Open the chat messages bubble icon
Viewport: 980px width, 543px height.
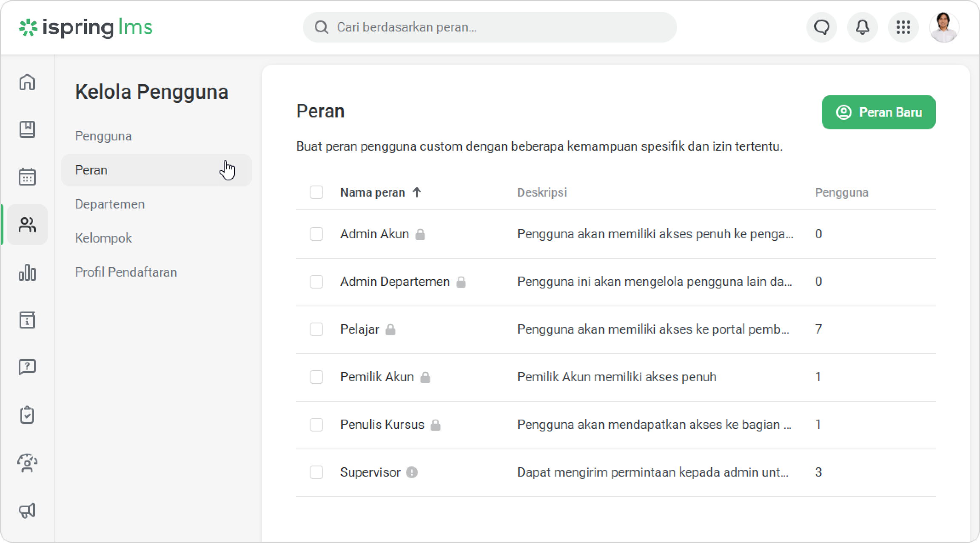(821, 28)
